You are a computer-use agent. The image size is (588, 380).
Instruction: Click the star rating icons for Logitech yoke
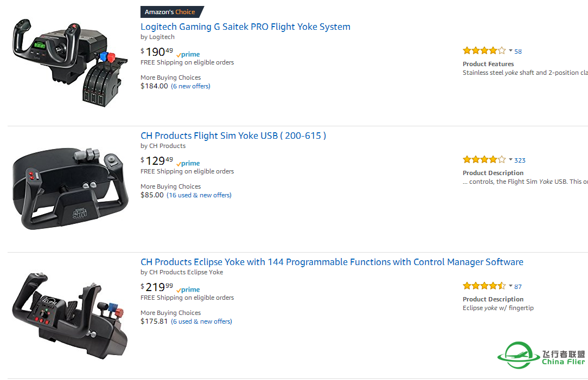[x=484, y=50]
